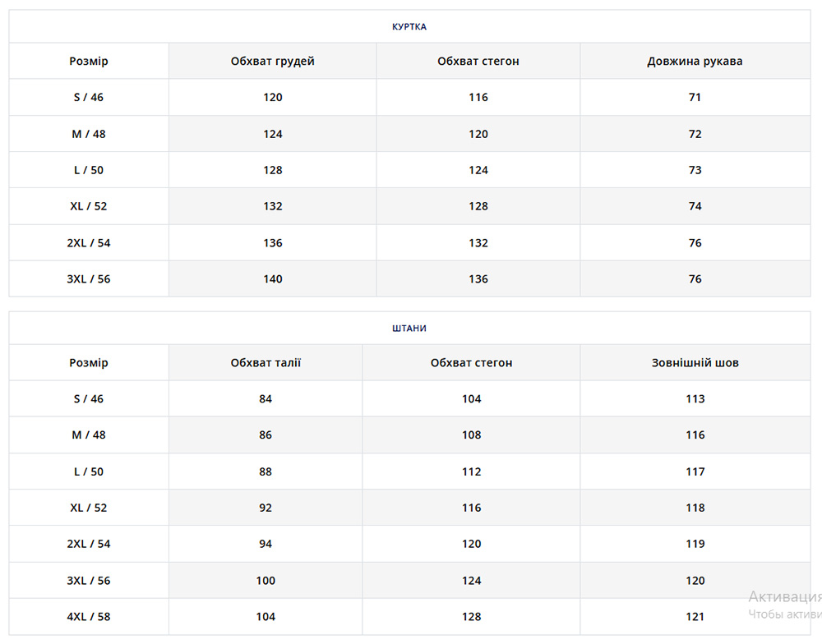Screen dimensions: 822x644
Task: Select the "Розмір" header of the КУРТКА table
Action: 89,62
